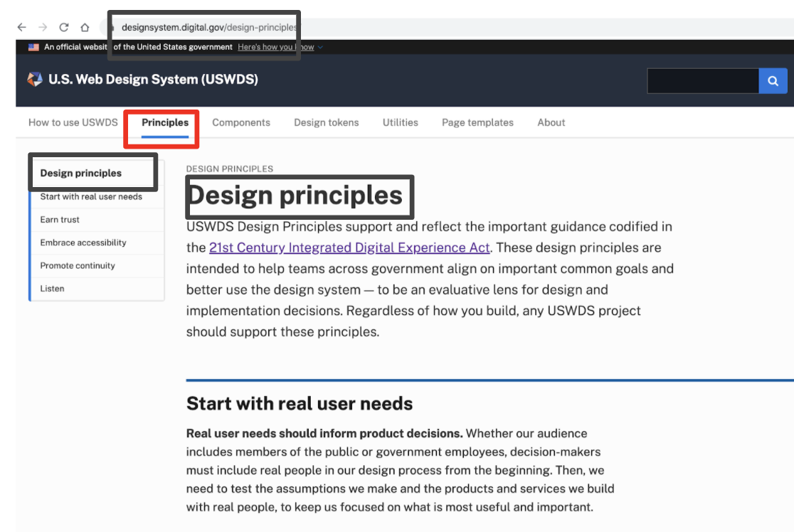Expand the 'Here's how you know' banner
This screenshot has height=532, width=794.
pos(280,47)
